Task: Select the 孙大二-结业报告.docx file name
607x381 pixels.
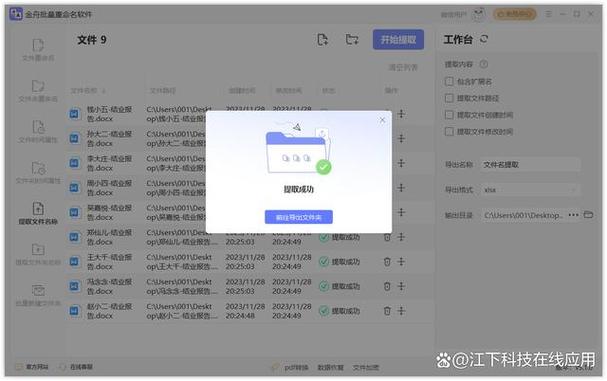Action: click(109, 139)
